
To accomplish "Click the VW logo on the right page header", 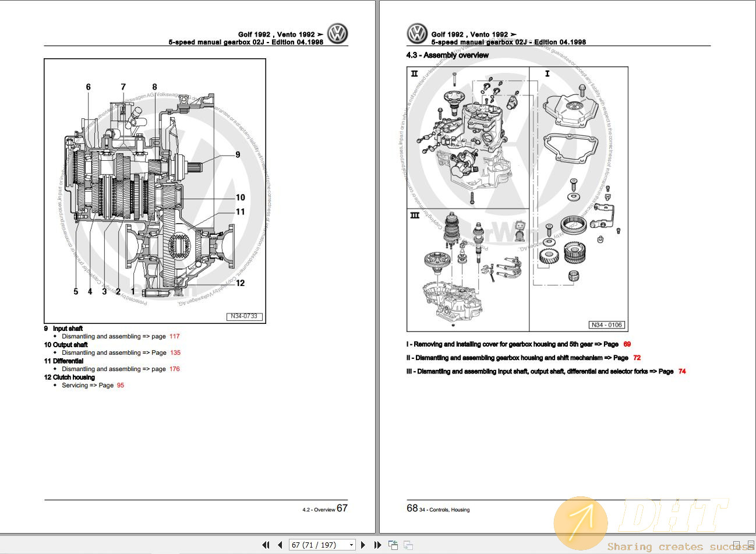I will pyautogui.click(x=417, y=34).
